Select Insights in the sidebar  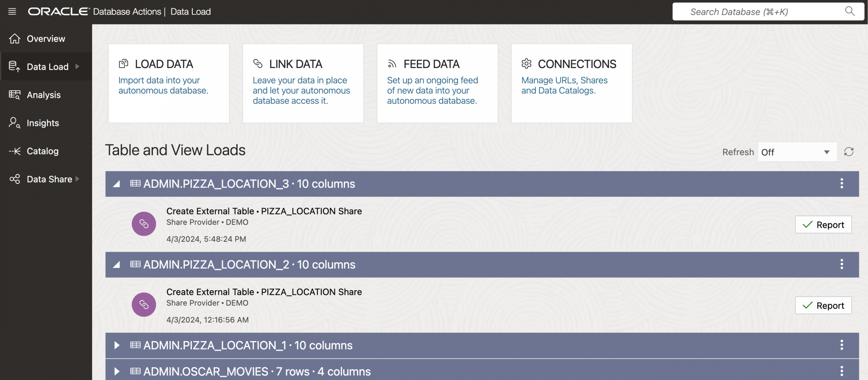(43, 123)
